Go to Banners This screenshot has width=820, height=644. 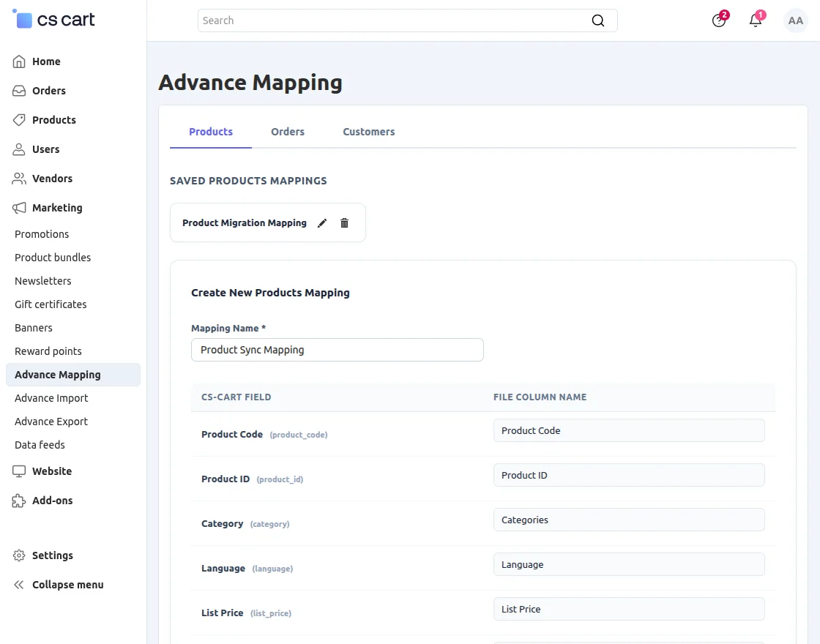tap(34, 329)
